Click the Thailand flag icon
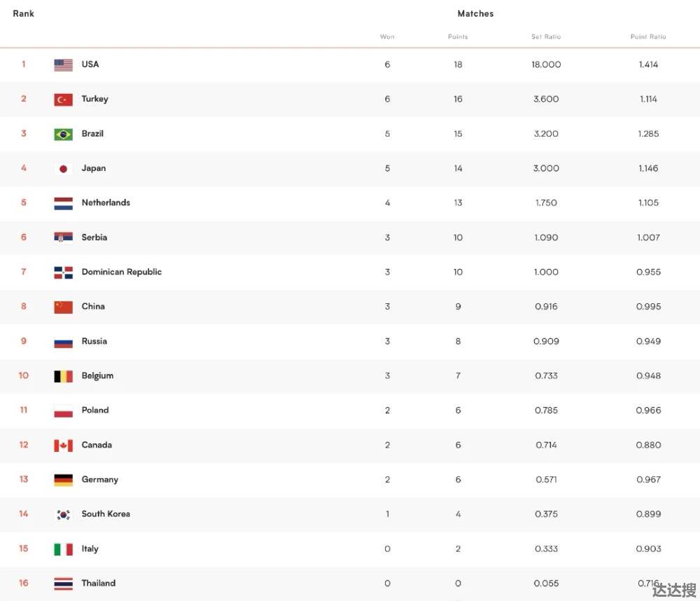 click(64, 583)
